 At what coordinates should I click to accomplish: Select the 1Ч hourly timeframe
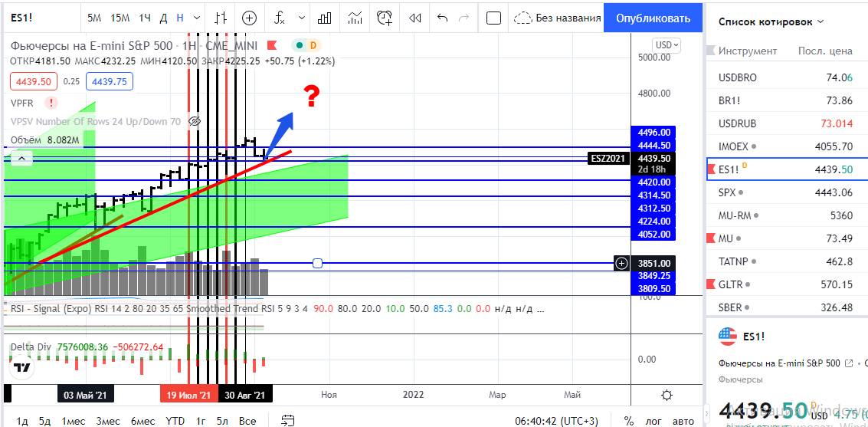[x=145, y=18]
